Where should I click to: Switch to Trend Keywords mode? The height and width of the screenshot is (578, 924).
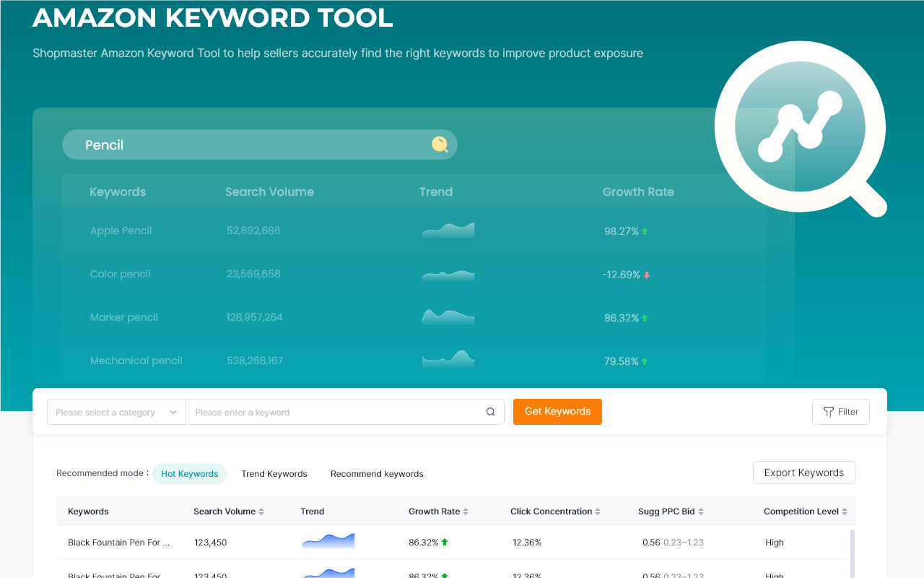274,474
